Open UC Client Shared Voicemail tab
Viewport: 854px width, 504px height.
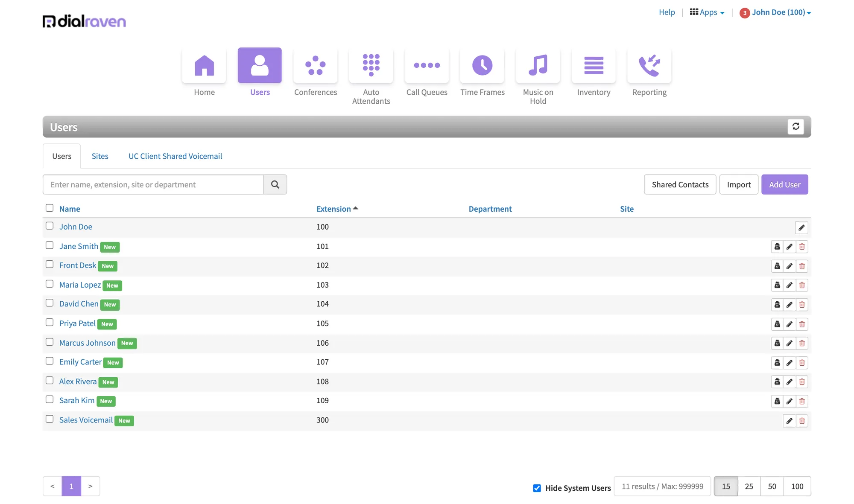click(175, 156)
